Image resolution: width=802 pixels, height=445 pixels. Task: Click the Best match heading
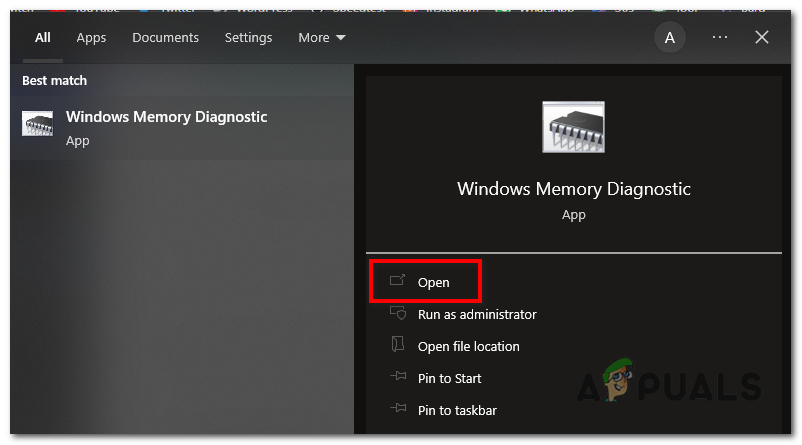coord(54,81)
